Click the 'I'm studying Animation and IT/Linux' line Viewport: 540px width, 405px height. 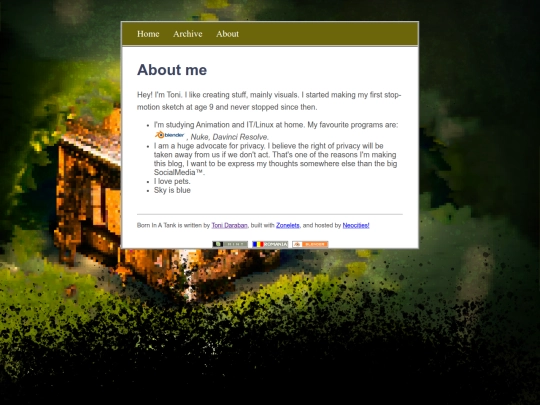tap(276, 125)
